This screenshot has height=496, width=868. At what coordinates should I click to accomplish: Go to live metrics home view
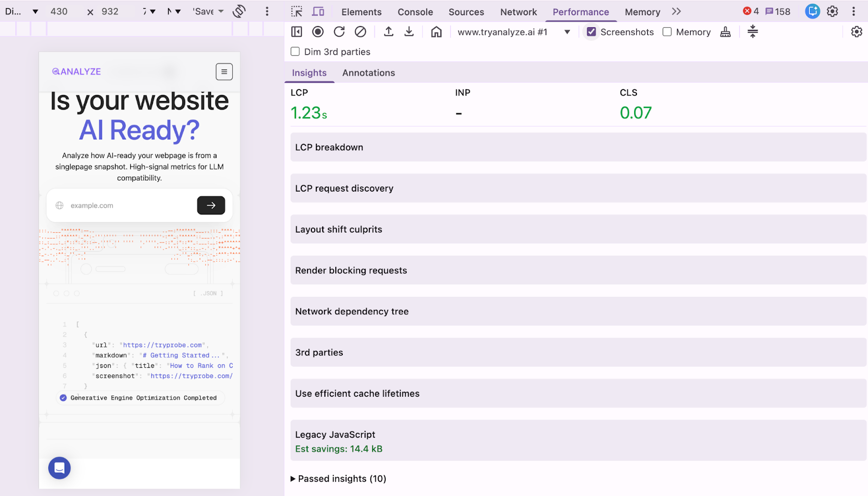coord(436,31)
